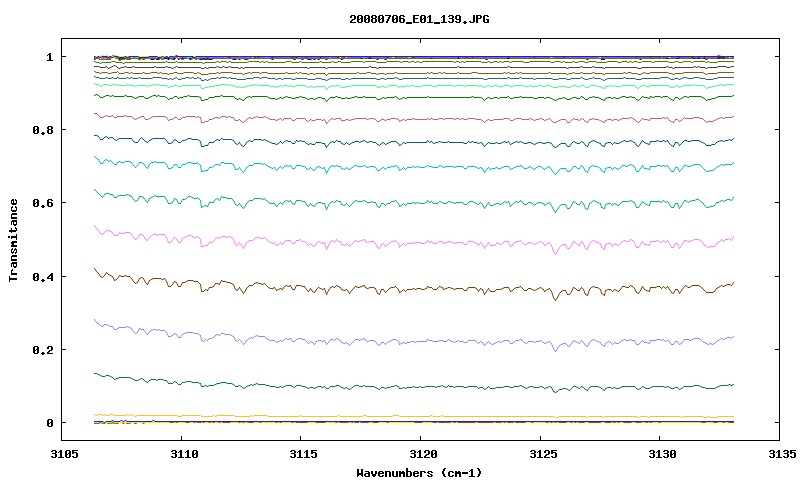Click the x-axis tick label 3115
This screenshot has height=480, width=800.
coord(304,454)
